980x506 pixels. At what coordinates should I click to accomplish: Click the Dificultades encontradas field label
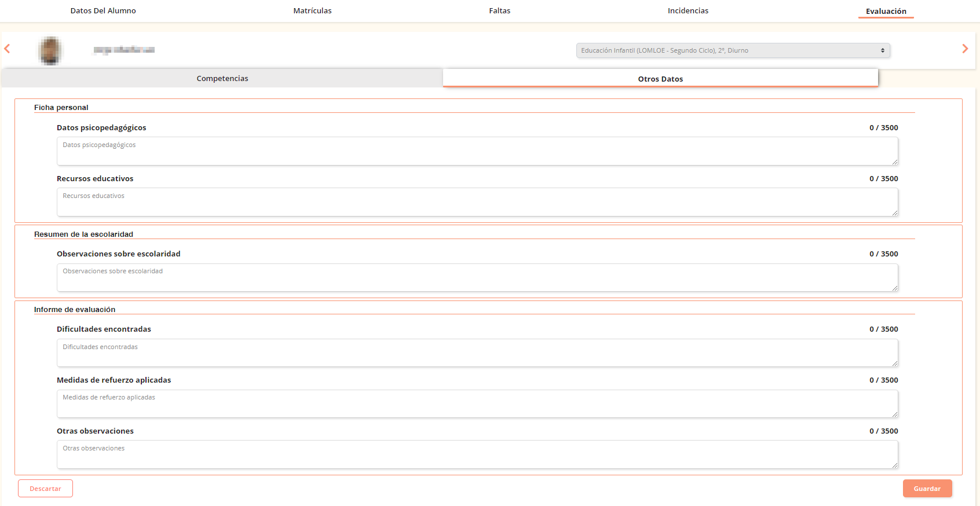pos(104,329)
